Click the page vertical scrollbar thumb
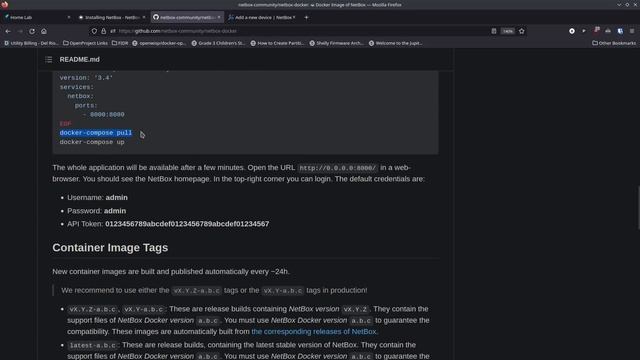 pyautogui.click(x=638, y=208)
